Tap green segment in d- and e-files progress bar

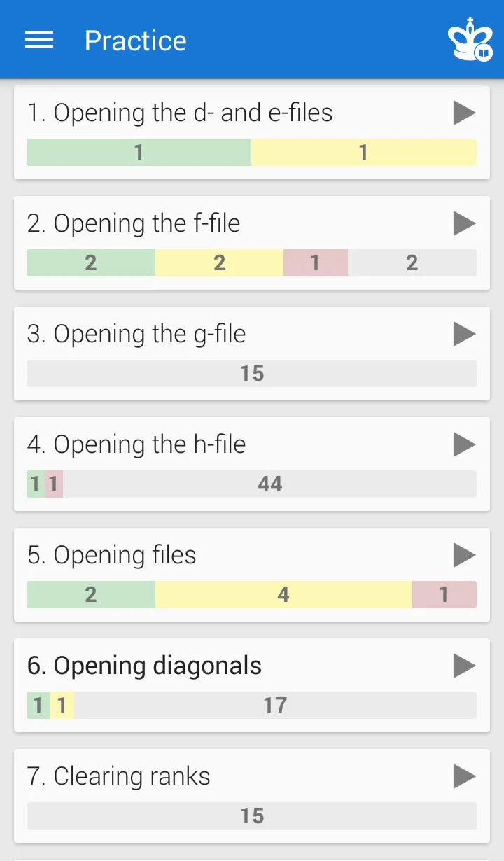[139, 153]
